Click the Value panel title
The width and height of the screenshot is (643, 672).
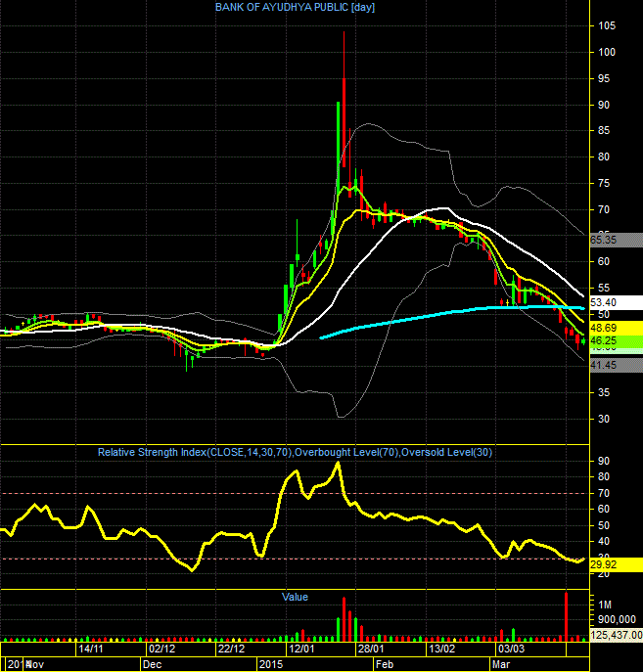pos(295,597)
